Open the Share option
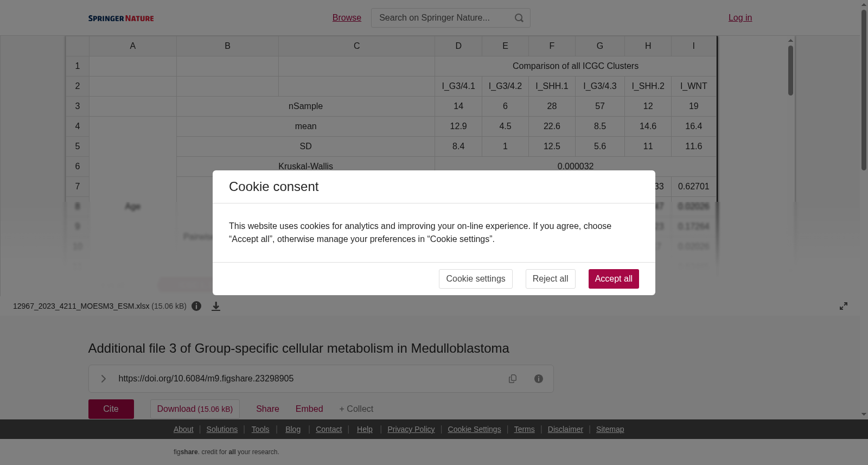This screenshot has height=465, width=868. 267,409
